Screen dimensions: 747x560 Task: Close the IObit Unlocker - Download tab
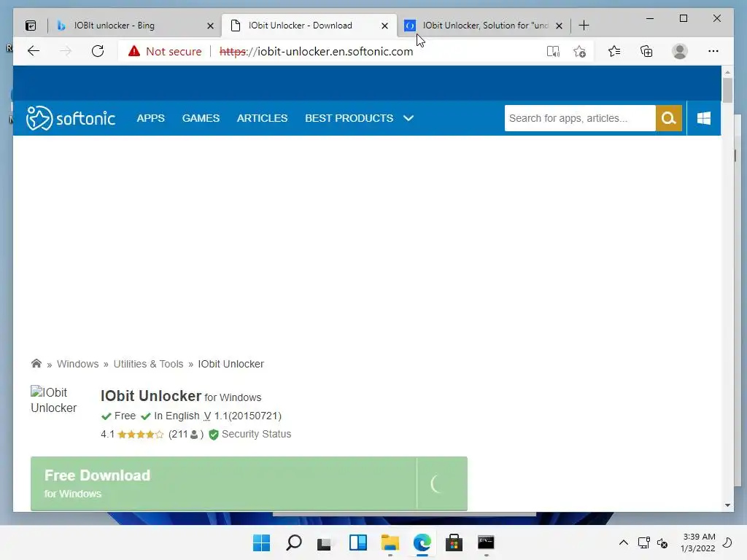(x=384, y=26)
